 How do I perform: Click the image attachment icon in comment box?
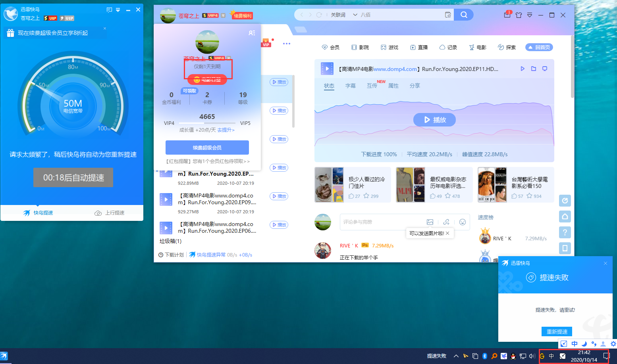[430, 222]
